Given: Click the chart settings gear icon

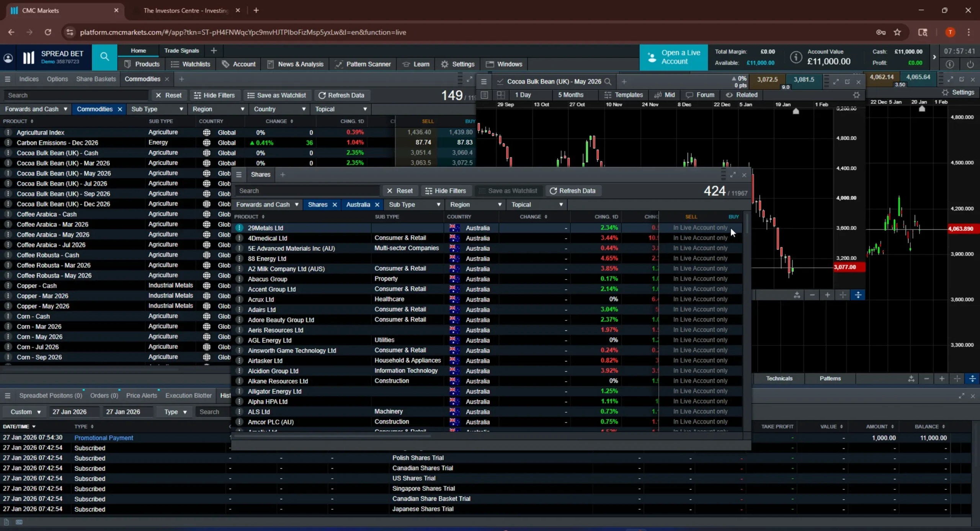Looking at the screenshot, I should 856,95.
